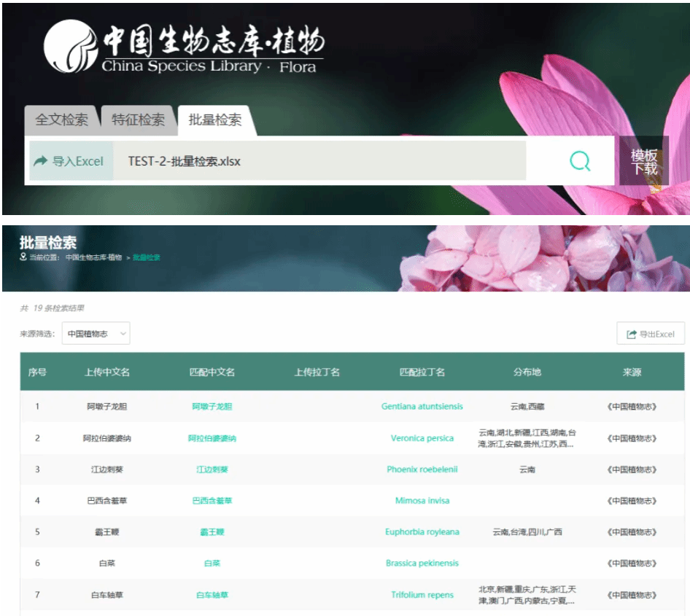Open the matched 白菜 link
Viewport: 690px width, 616px height.
click(x=212, y=564)
